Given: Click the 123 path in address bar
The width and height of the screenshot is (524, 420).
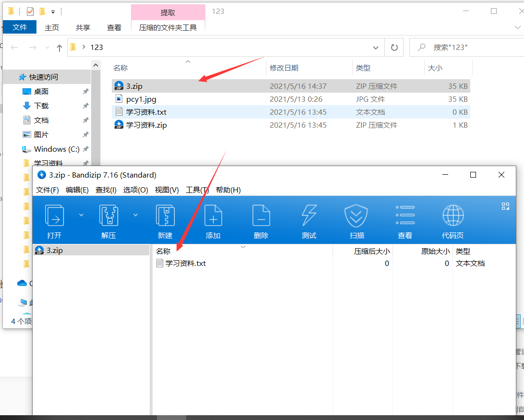Looking at the screenshot, I should 96,47.
